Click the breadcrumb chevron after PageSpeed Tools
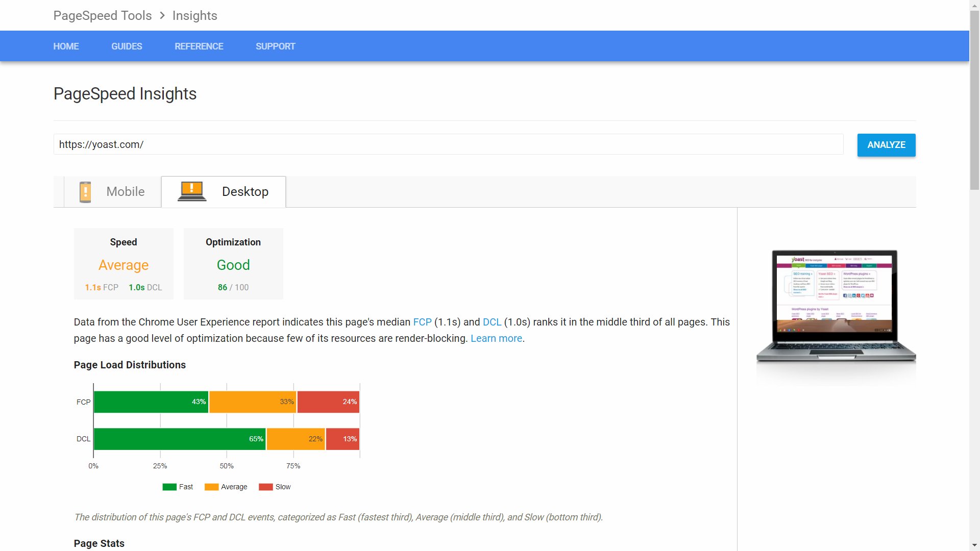The height and width of the screenshot is (551, 980). point(162,15)
